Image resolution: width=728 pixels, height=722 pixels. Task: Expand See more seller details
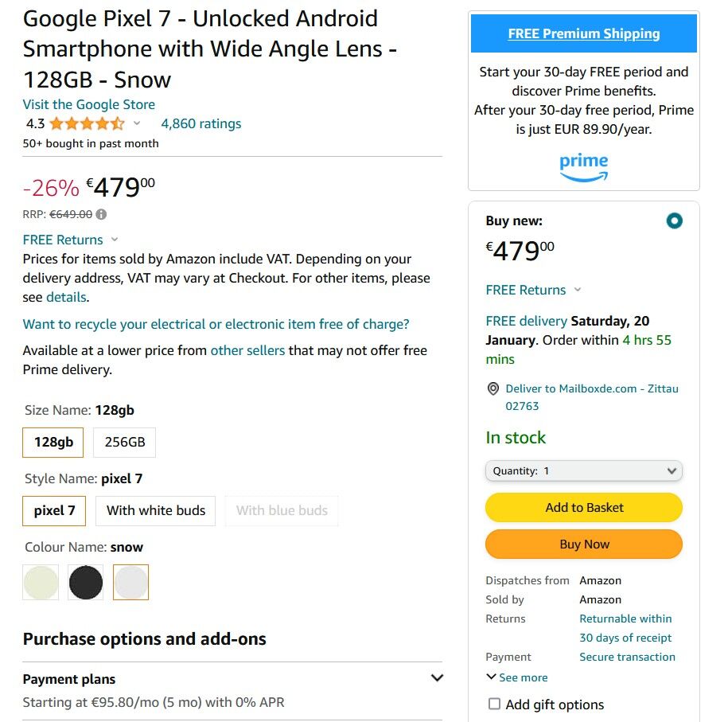517,677
